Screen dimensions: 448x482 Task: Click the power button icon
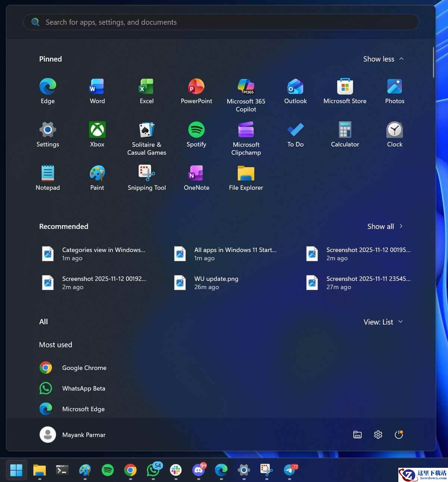(399, 435)
